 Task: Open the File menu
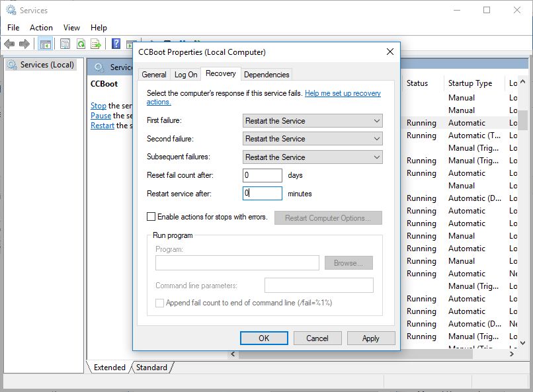click(13, 28)
